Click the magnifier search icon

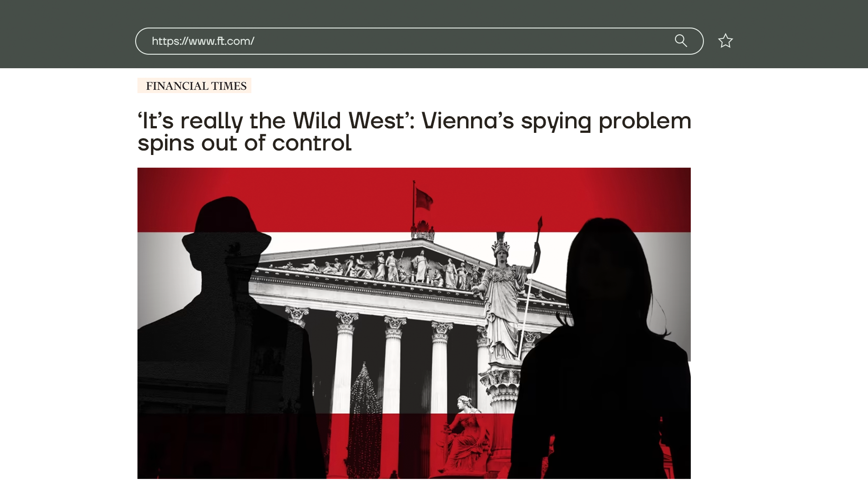(681, 41)
